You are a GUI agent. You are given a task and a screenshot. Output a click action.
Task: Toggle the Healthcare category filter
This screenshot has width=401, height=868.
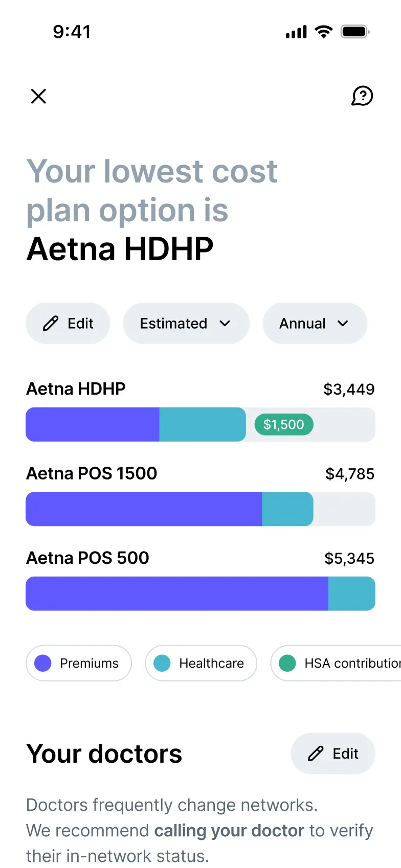(201, 663)
